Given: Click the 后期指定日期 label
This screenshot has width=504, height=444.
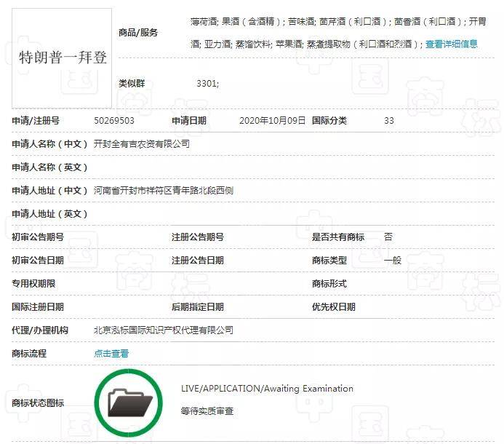Looking at the screenshot, I should [198, 306].
